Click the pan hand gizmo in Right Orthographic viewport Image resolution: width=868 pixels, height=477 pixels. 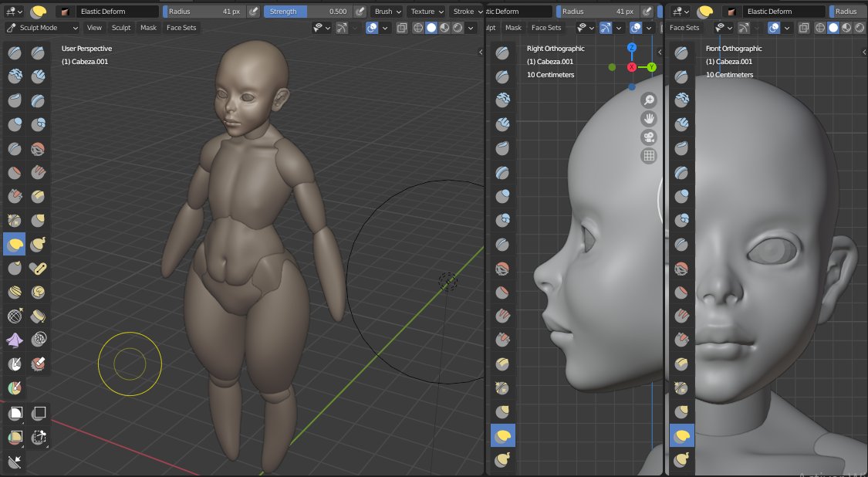coord(649,119)
